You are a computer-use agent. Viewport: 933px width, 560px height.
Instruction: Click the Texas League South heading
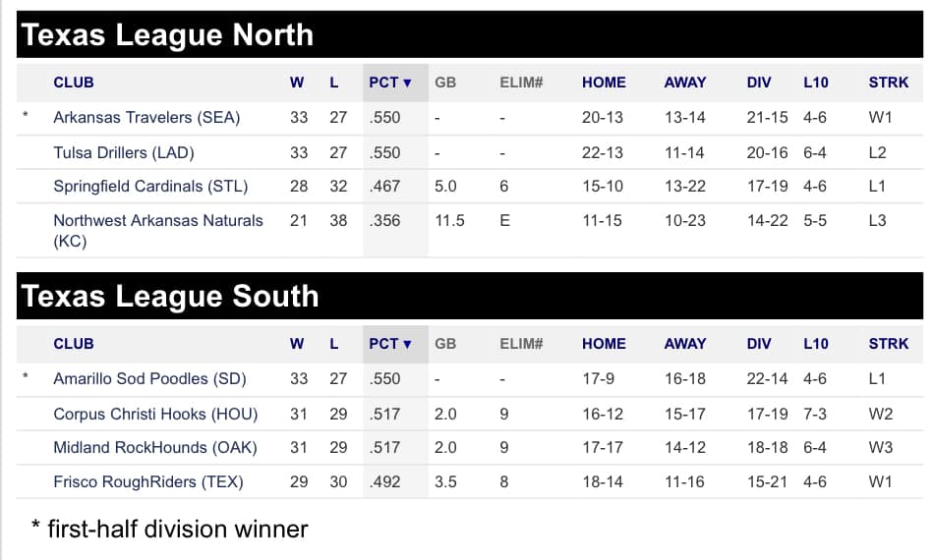[170, 297]
